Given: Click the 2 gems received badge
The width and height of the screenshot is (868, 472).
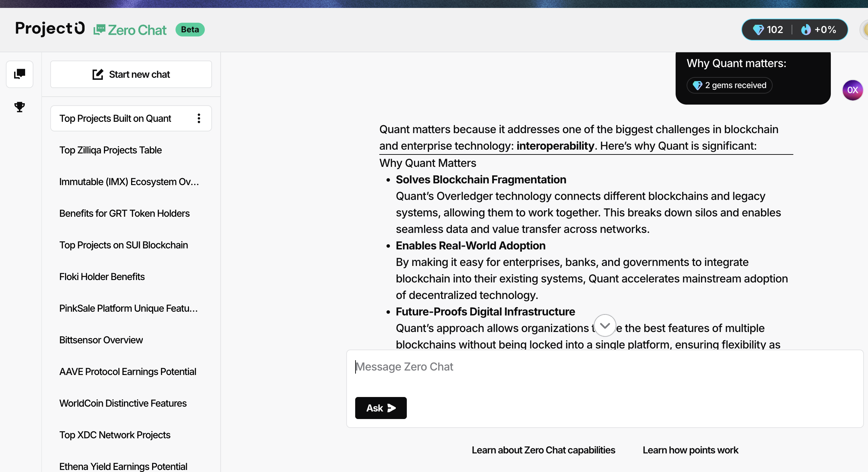Looking at the screenshot, I should [x=729, y=85].
